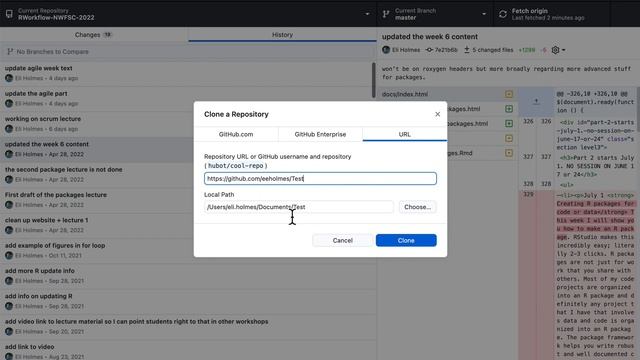Click the Choose... button
The width and height of the screenshot is (640, 360).
[x=417, y=207]
